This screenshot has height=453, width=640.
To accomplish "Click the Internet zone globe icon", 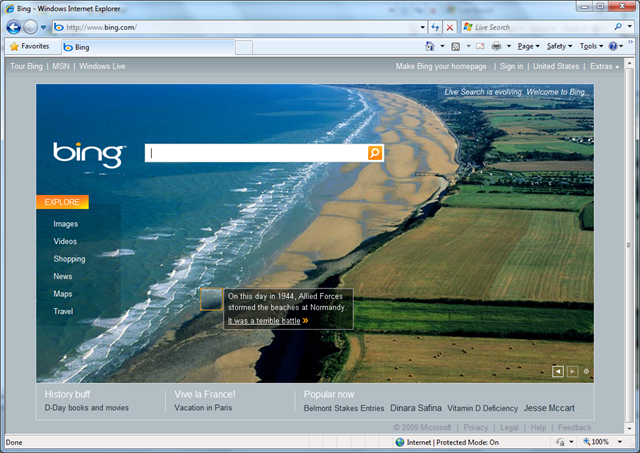I will 400,442.
